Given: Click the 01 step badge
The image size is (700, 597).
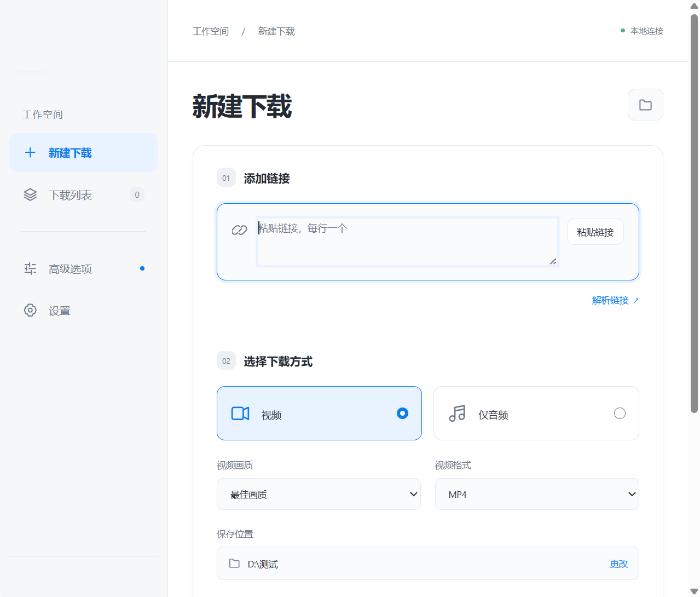Looking at the screenshot, I should [x=226, y=177].
